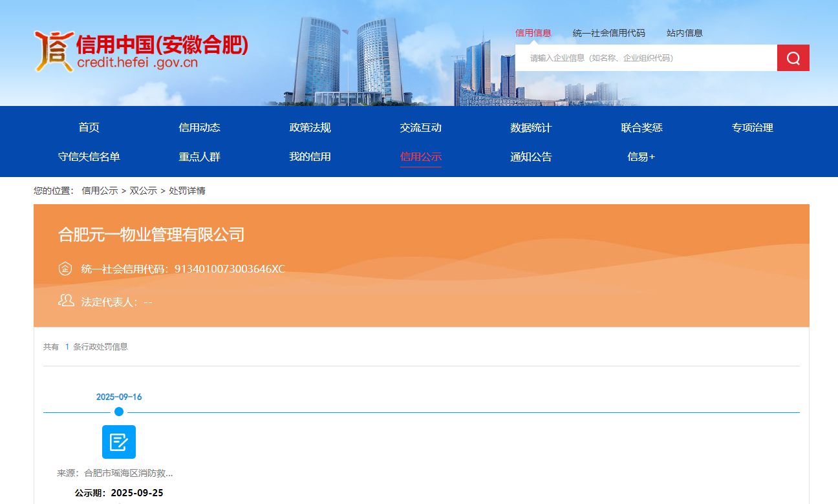Go to 双公示 in breadcrumb
The image size is (838, 504).
click(144, 191)
